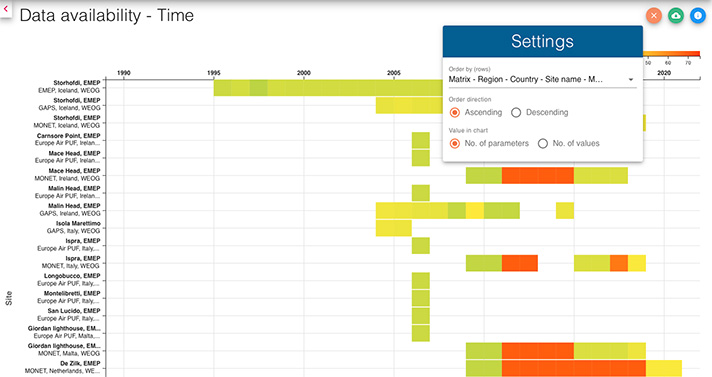This screenshot has height=377, width=712.
Task: Click the 2020 axis label
Action: 664,73
